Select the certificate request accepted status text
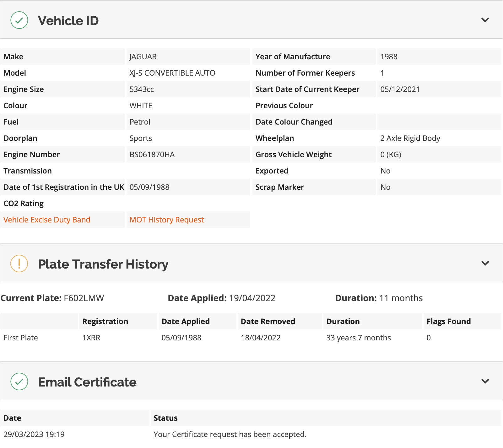The width and height of the screenshot is (503, 448). pos(230,434)
